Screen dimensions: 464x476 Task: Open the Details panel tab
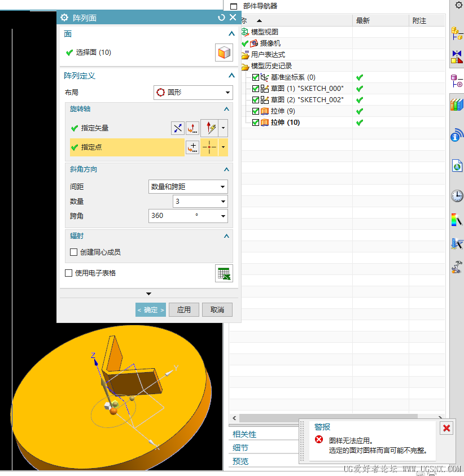coord(240,448)
